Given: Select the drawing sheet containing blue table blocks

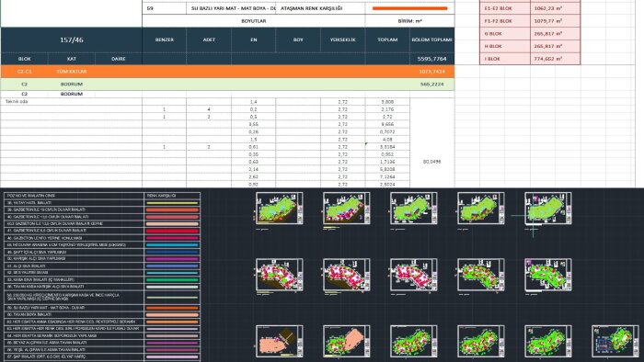Looking at the screenshot, I should pyautogui.click(x=615, y=341).
